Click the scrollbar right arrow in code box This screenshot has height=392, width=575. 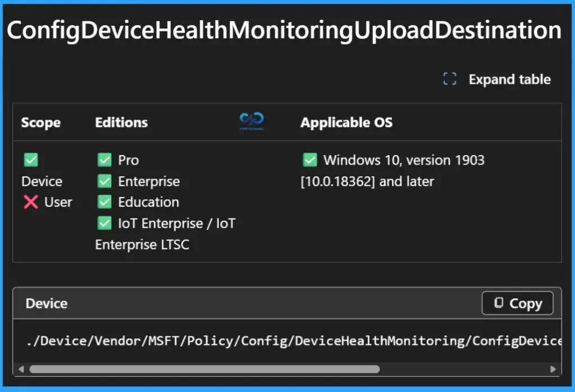click(553, 370)
